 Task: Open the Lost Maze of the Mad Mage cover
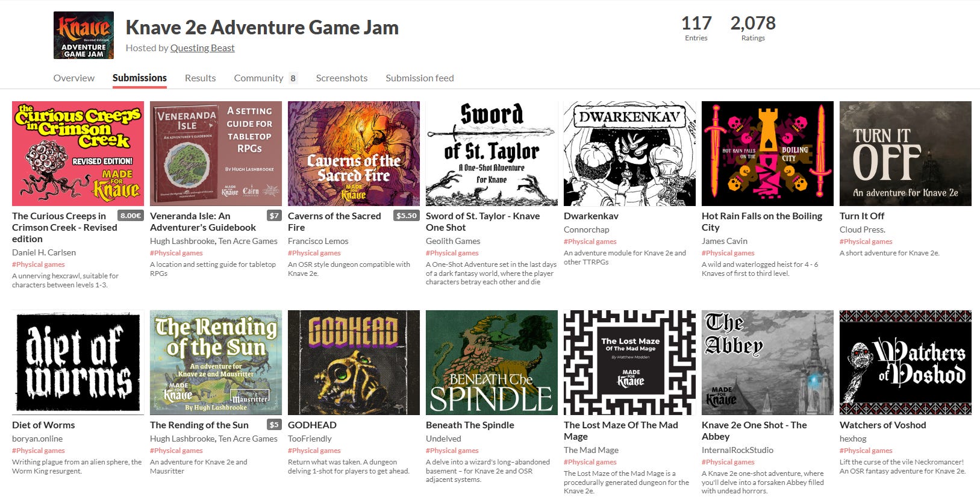(x=629, y=363)
